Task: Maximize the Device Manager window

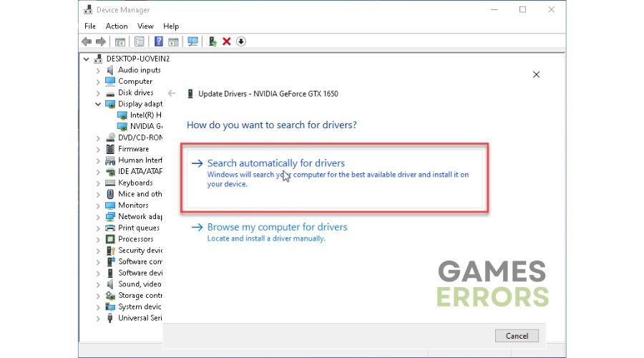Action: click(x=522, y=9)
